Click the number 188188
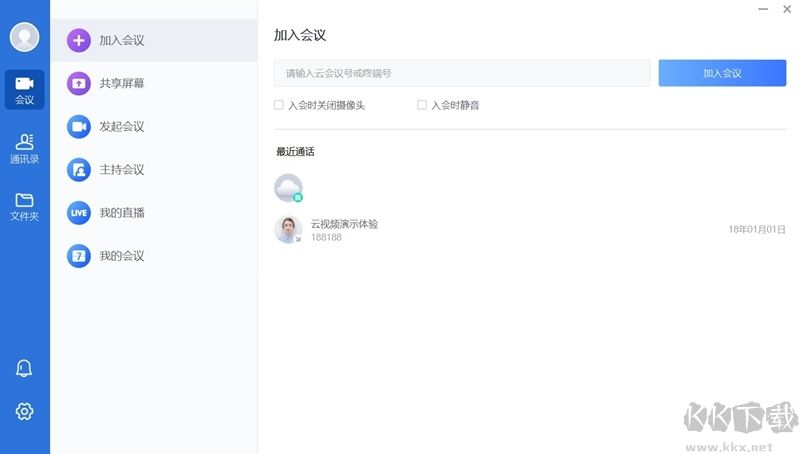800x454 pixels. [x=327, y=237]
